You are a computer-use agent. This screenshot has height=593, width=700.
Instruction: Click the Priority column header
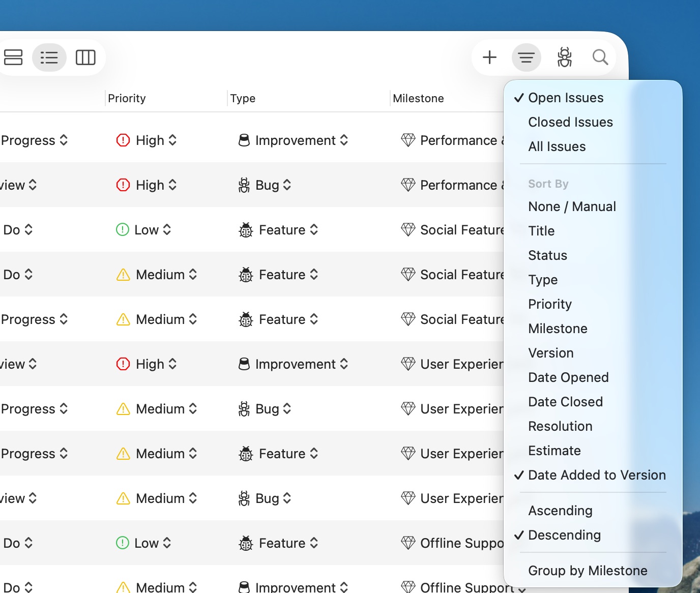(x=127, y=98)
